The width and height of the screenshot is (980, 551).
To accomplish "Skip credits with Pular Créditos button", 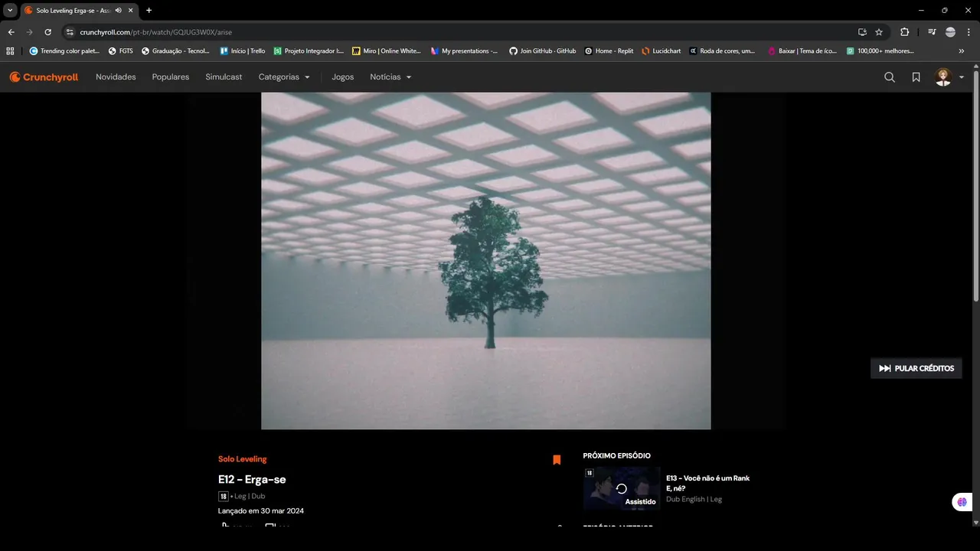I will click(x=916, y=368).
